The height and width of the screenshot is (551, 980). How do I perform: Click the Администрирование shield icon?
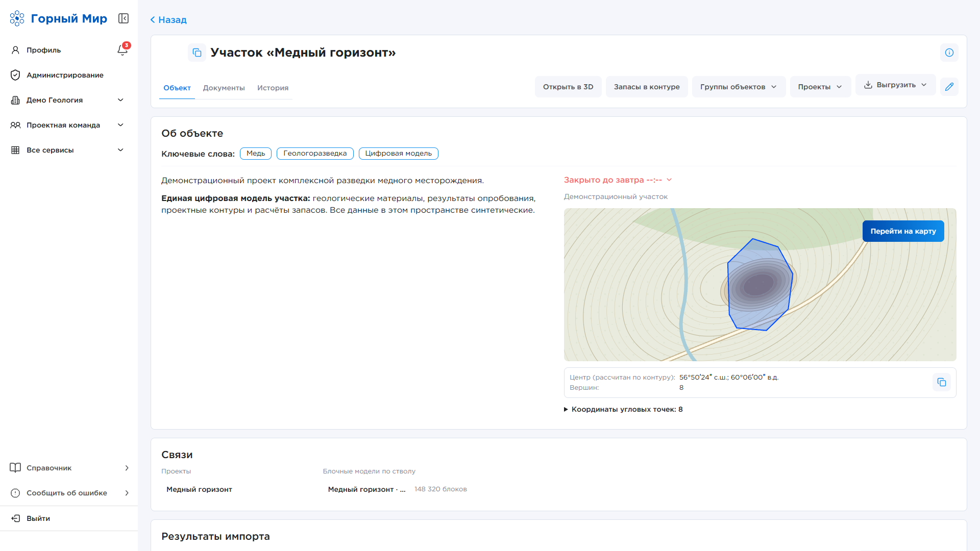tap(15, 75)
